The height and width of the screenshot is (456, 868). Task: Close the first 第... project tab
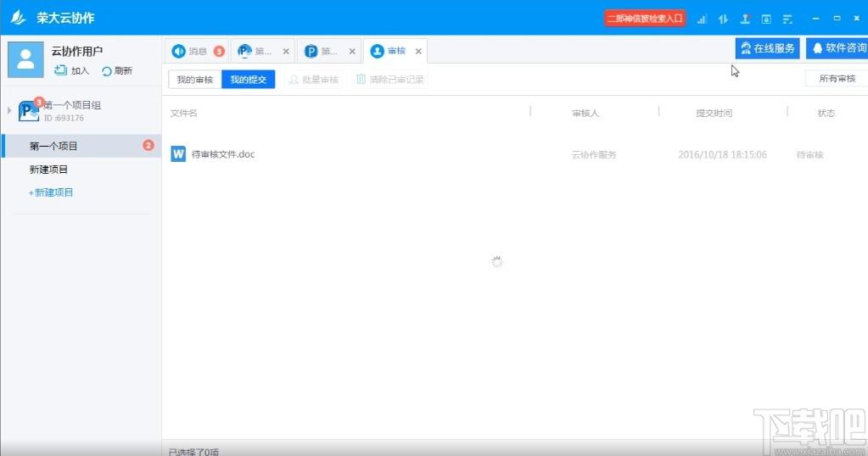click(286, 52)
